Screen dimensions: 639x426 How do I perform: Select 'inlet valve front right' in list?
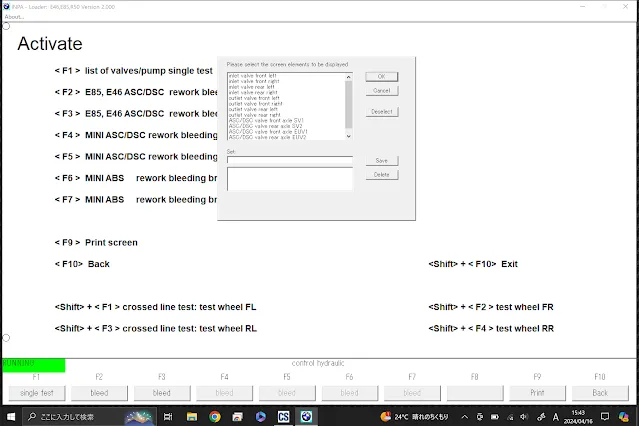pyautogui.click(x=254, y=81)
